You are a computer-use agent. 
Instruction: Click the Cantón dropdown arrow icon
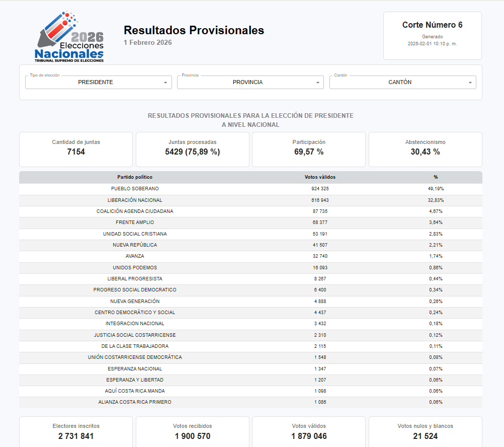[x=470, y=83]
